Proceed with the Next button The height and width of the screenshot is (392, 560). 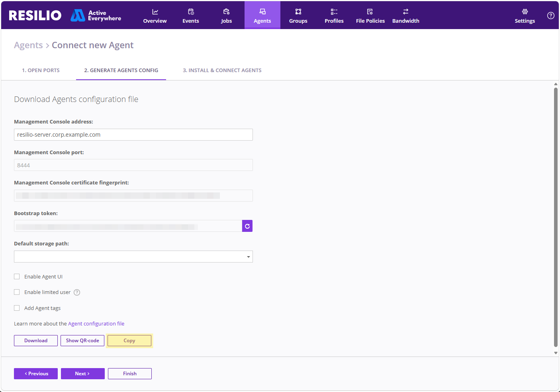pos(83,374)
